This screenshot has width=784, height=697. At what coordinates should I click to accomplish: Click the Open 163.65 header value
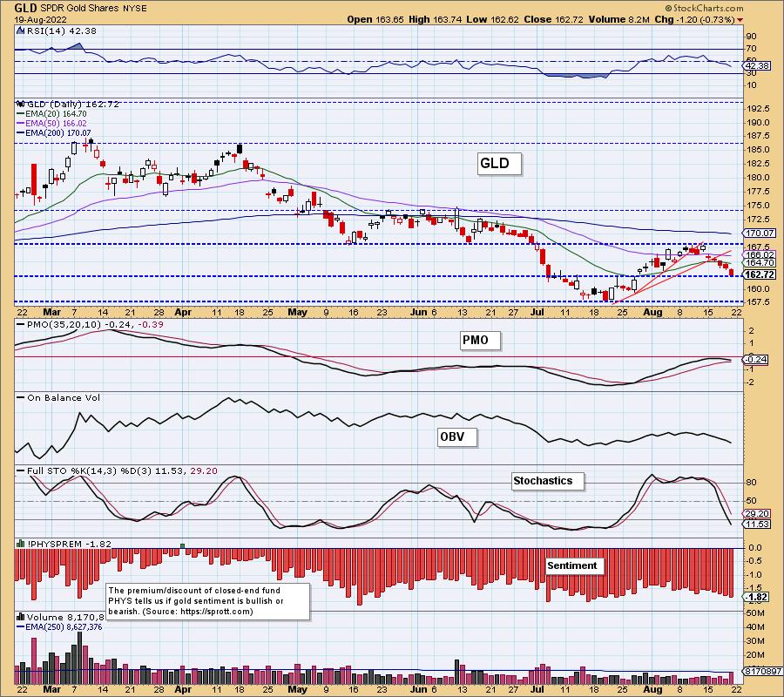click(x=375, y=20)
